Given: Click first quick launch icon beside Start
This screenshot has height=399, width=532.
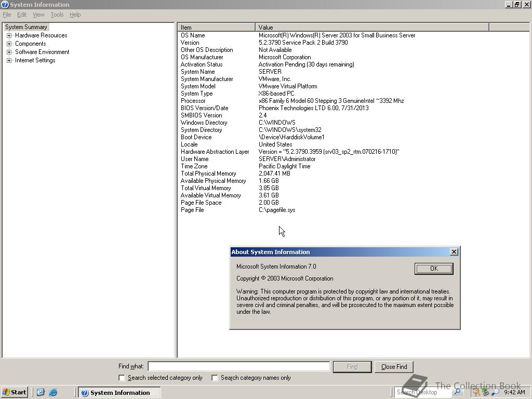Looking at the screenshot, I should [x=41, y=393].
